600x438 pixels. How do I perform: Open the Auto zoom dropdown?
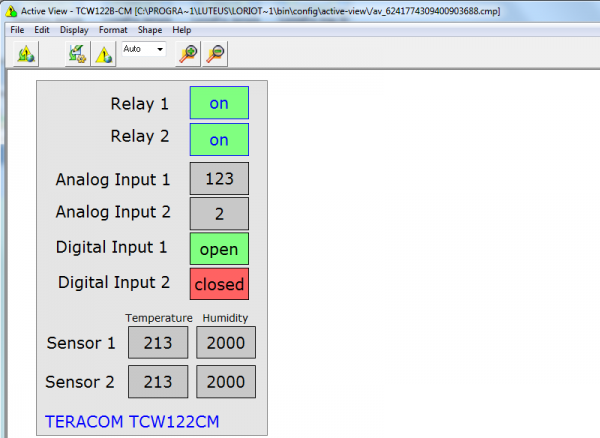pyautogui.click(x=144, y=49)
